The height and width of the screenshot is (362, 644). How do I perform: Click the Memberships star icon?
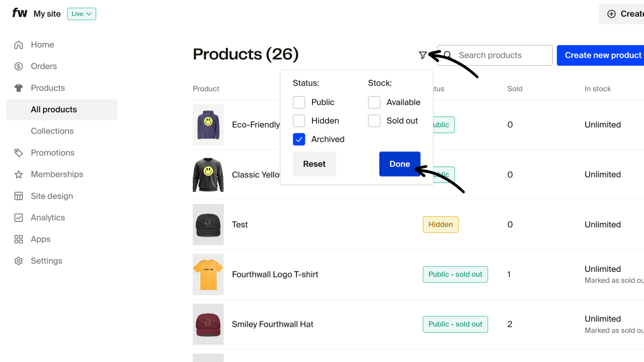click(x=18, y=175)
